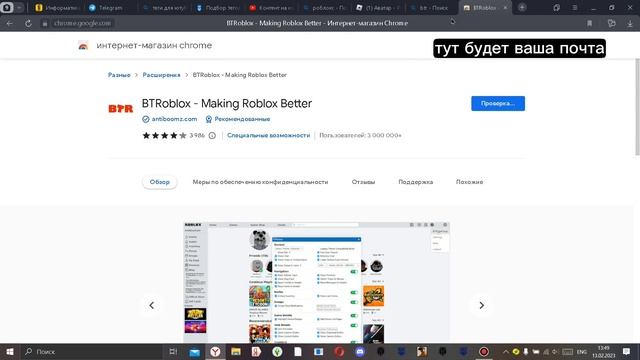
Task: Show hidden system tray icons
Action: coord(505,351)
